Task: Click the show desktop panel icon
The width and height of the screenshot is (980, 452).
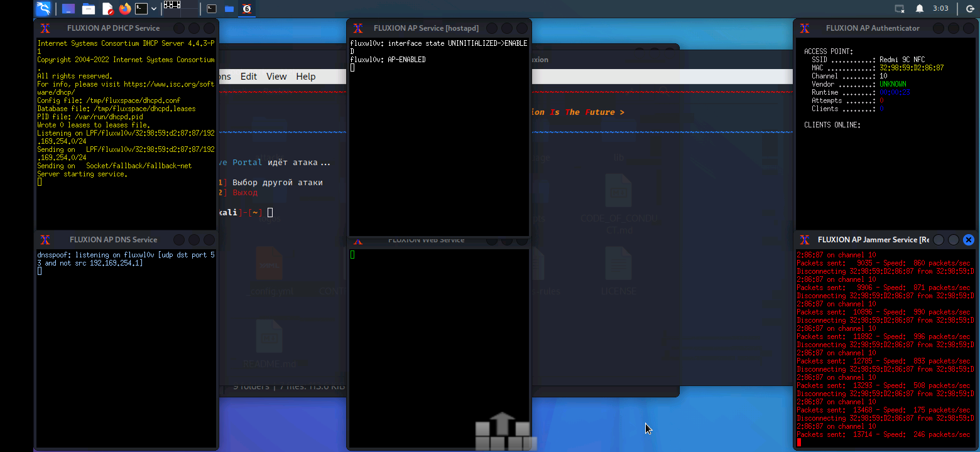Action: point(68,9)
